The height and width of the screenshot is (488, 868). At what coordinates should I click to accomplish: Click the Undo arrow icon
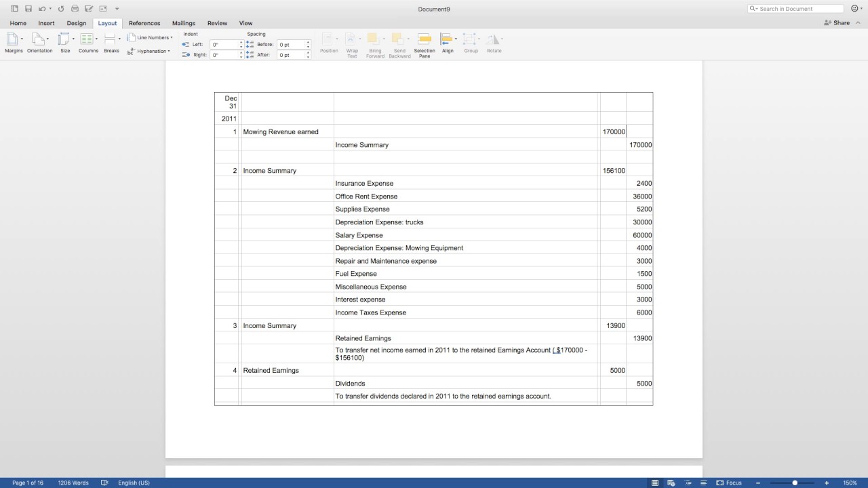click(42, 9)
